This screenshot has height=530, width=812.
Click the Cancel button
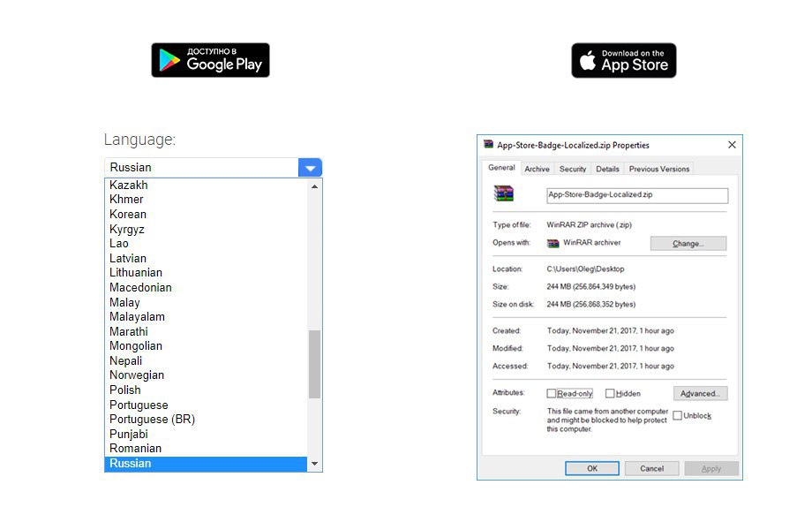(651, 468)
